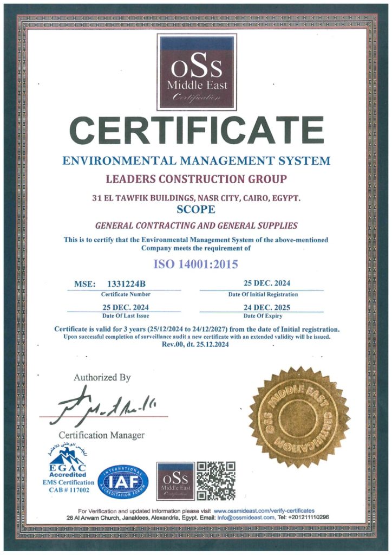Image resolution: width=392 pixels, height=555 pixels.
Task: Click the Rev.00, dt. 25.12.2024 text
Action: tap(195, 344)
